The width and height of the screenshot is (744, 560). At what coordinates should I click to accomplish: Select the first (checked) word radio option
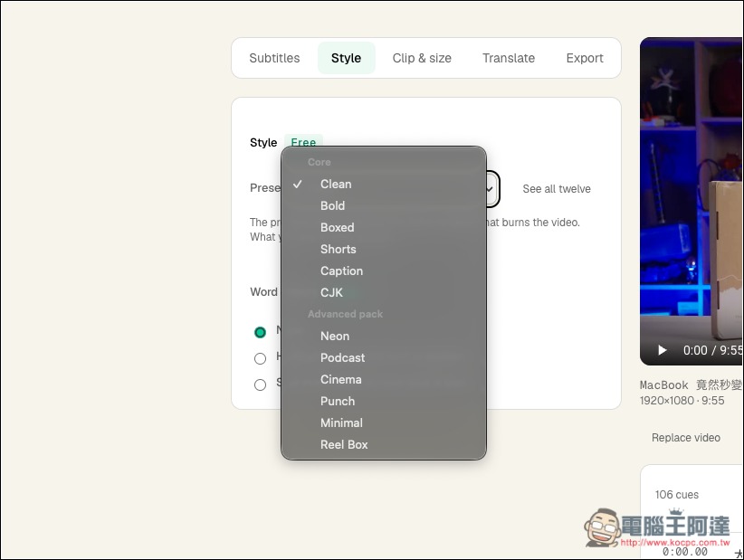[x=260, y=332]
